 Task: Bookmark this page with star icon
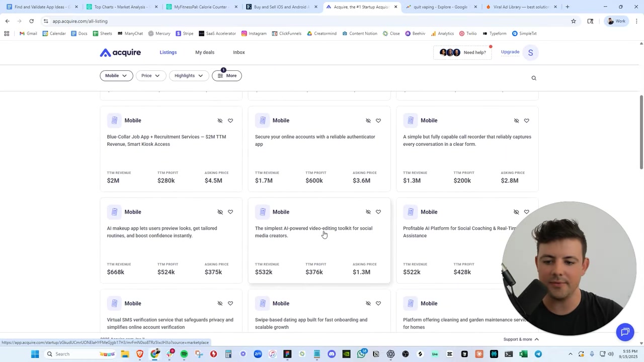[573, 21]
